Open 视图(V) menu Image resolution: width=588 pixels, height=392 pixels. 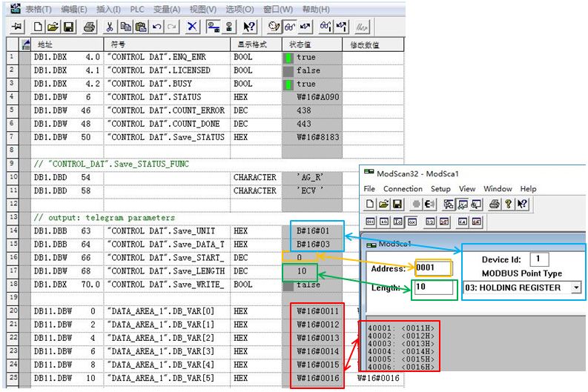203,9
